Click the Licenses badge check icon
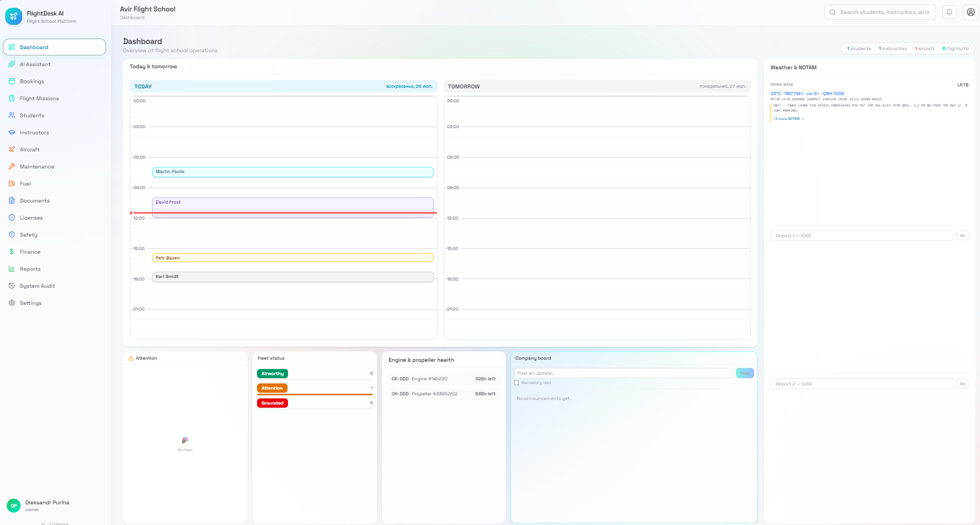The height and width of the screenshot is (525, 980). click(12, 218)
